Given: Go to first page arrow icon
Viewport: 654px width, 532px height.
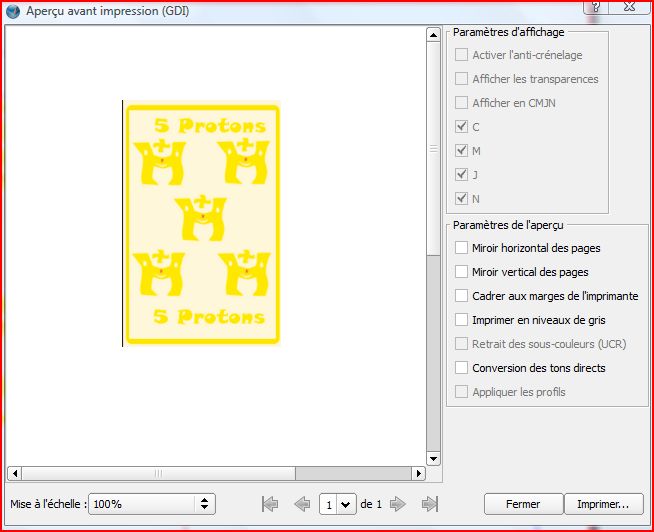Looking at the screenshot, I should point(270,504).
